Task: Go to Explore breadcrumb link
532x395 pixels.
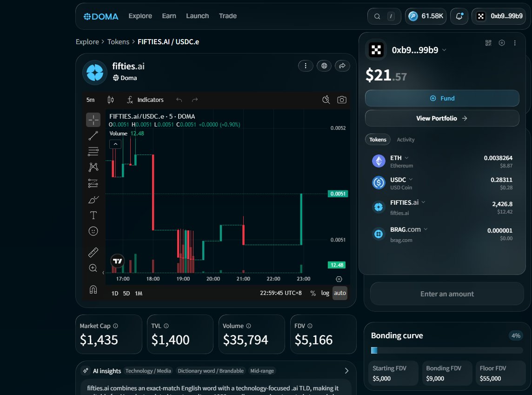Action: pos(87,42)
